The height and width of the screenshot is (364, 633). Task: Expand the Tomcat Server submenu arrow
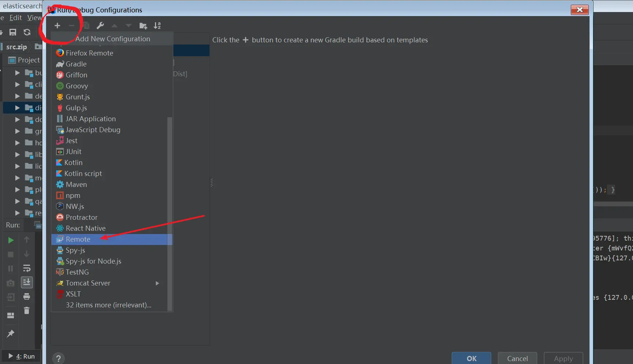[158, 283]
